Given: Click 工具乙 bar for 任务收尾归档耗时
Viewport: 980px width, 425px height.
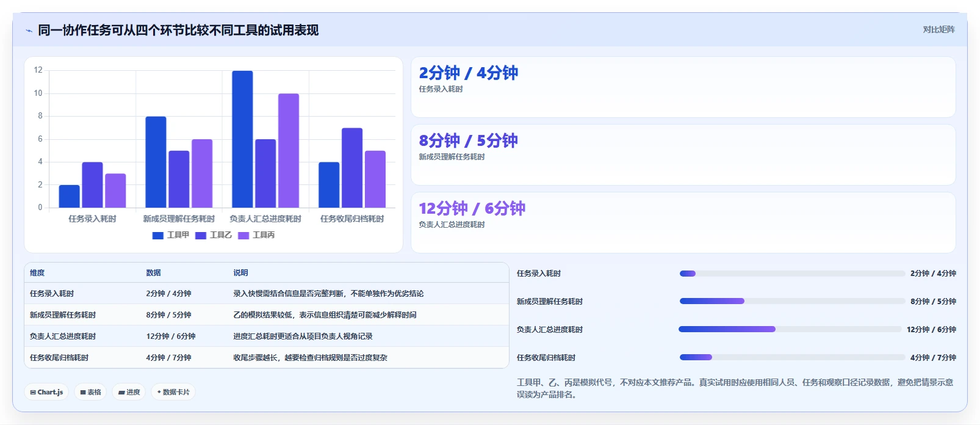Looking at the screenshot, I should 352,168.
